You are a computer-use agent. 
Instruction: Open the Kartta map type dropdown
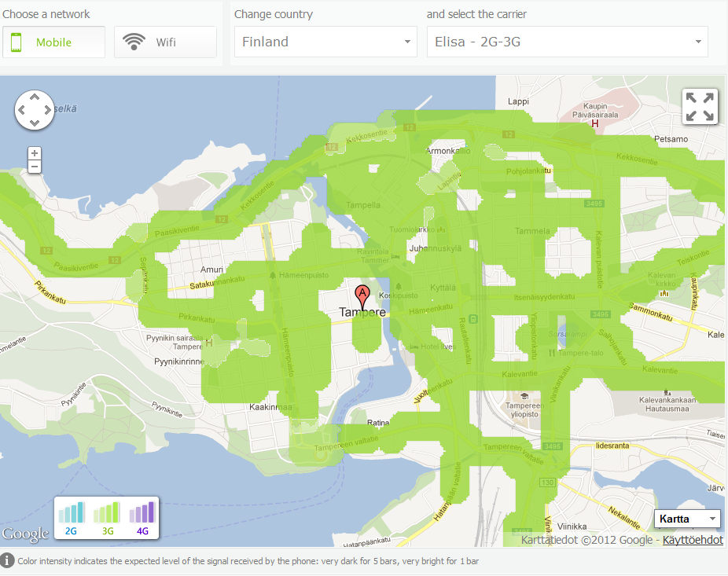click(687, 519)
